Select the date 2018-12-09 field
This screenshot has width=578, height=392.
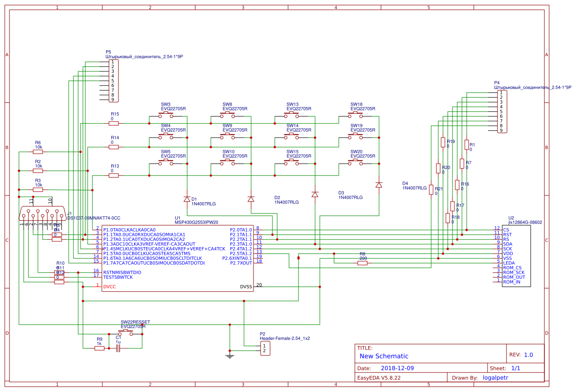coord(397,367)
